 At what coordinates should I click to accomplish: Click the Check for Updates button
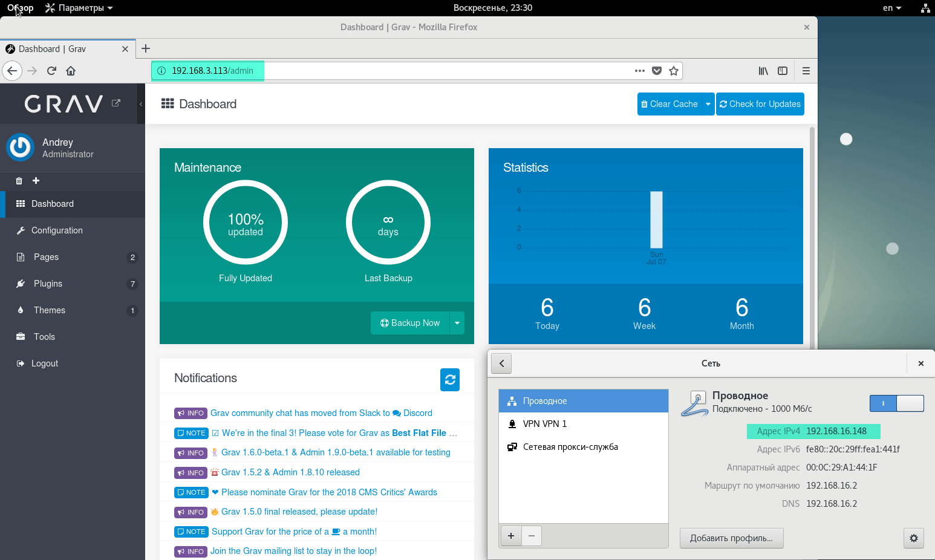pyautogui.click(x=760, y=104)
